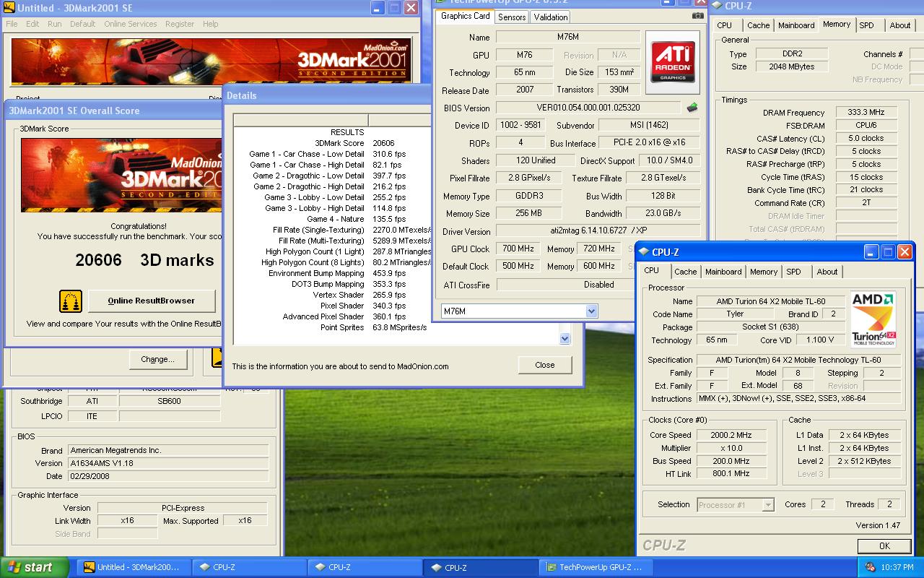Screen dimensions: 924x578
Task: Click the ATI CrossFire Disabled field
Action: 598,285
